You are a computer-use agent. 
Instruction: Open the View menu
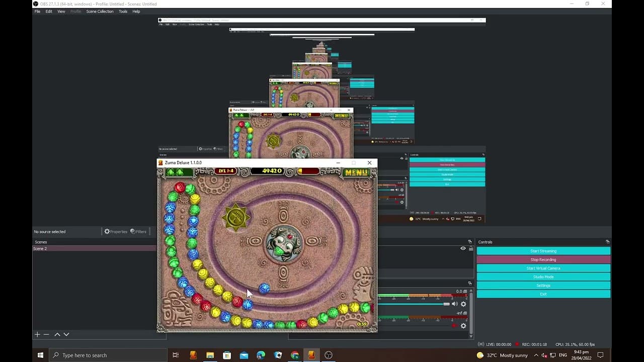point(61,12)
